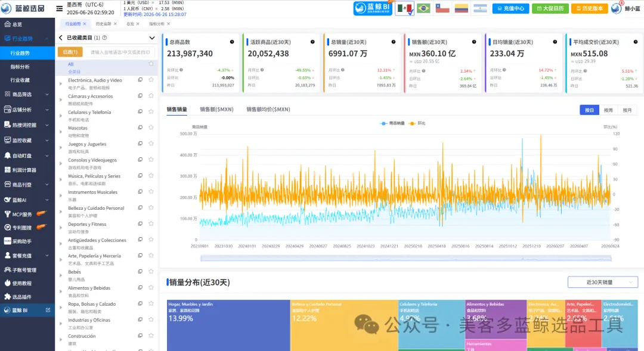Switch to the Argentina flag site
The width and height of the screenshot is (644, 351).
pyautogui.click(x=480, y=8)
